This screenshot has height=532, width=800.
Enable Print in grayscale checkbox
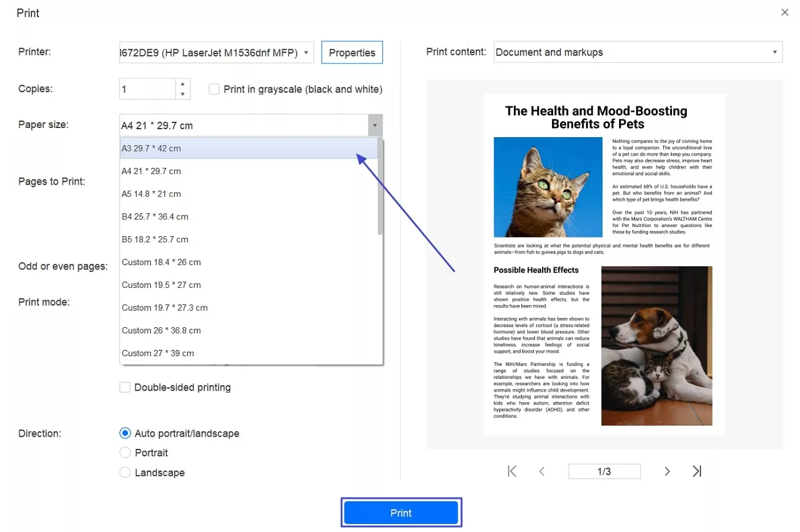click(214, 89)
